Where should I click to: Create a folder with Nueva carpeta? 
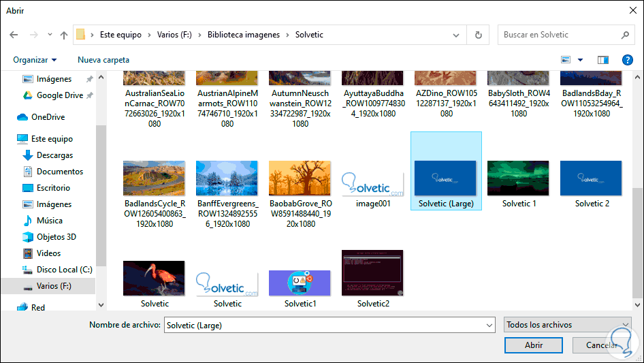(103, 60)
